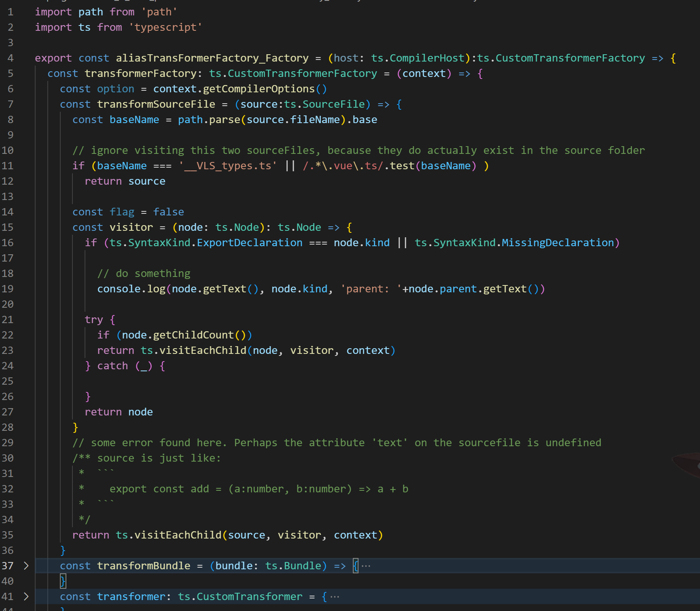Click the 'some error found here' comment
This screenshot has height=611, width=700.
pos(337,443)
